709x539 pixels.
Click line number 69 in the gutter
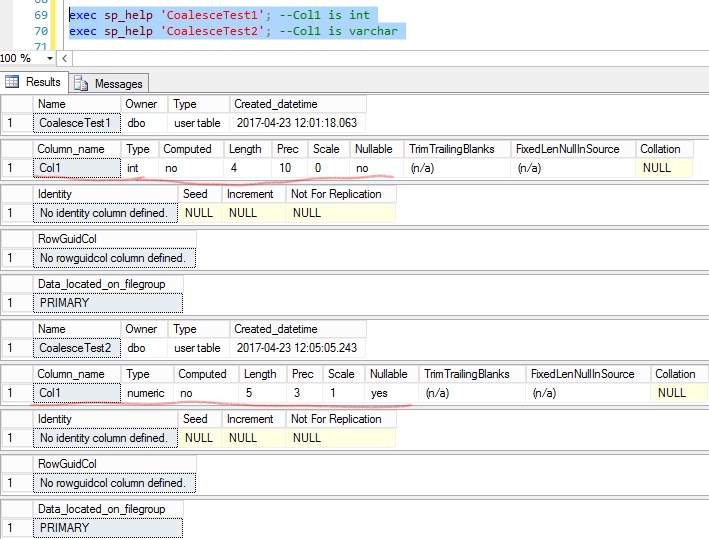pyautogui.click(x=41, y=15)
